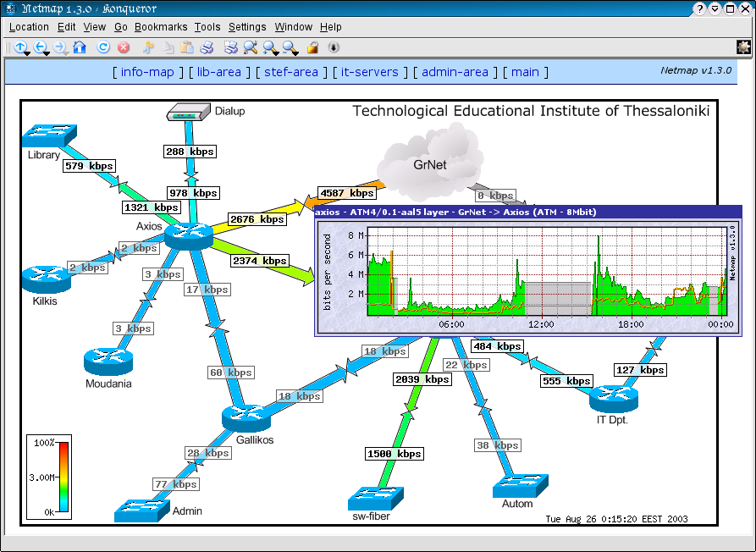The image size is (756, 552).
Task: Open the Bookmarks menu
Action: 161,27
